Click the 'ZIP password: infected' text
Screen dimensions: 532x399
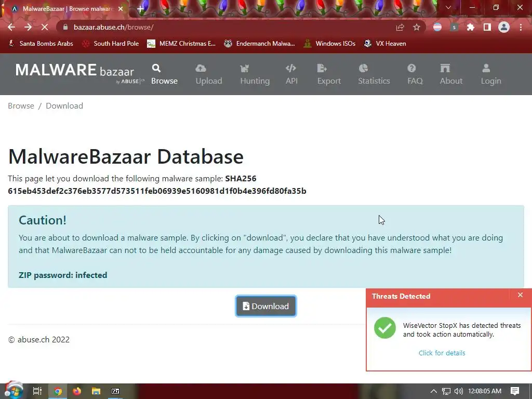[x=63, y=275]
